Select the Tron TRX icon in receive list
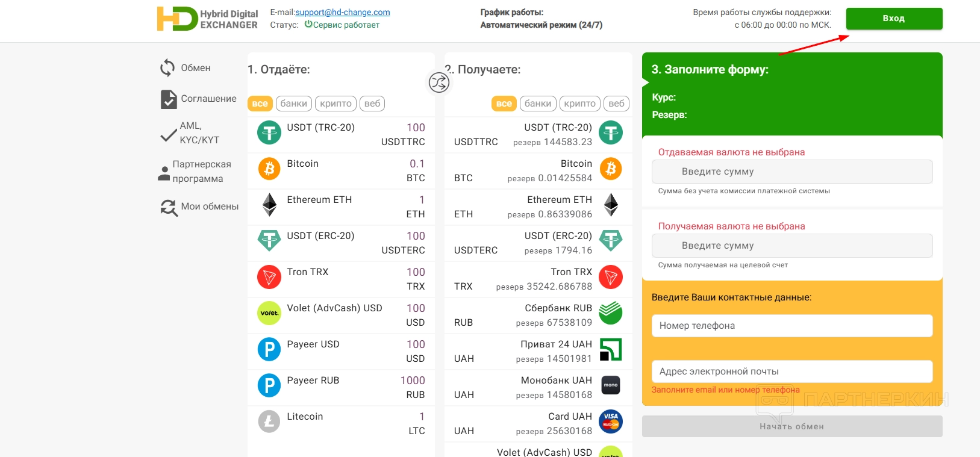This screenshot has width=980, height=457. [611, 277]
